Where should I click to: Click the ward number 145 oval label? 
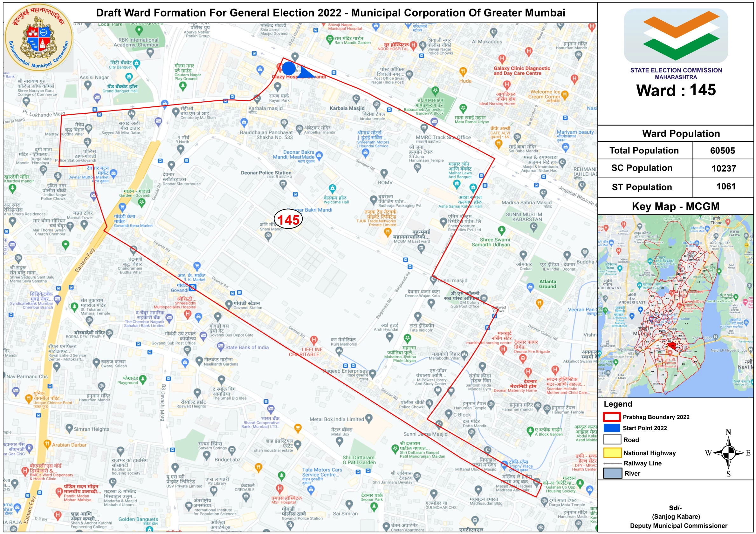(288, 220)
